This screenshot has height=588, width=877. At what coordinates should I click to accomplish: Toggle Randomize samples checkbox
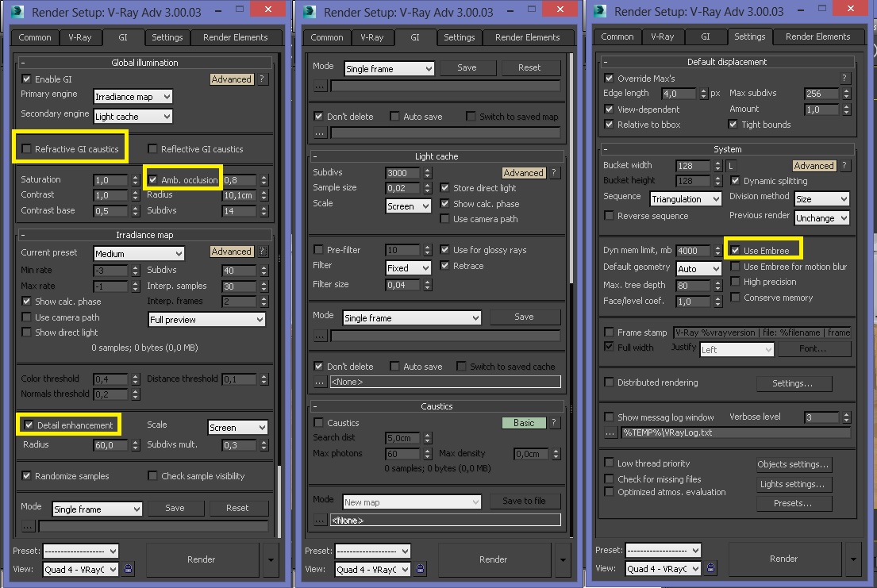click(x=26, y=475)
